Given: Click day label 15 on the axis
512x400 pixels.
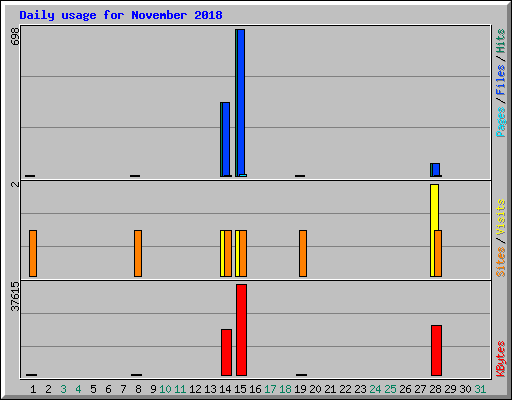Looking at the screenshot, I should (x=240, y=389).
